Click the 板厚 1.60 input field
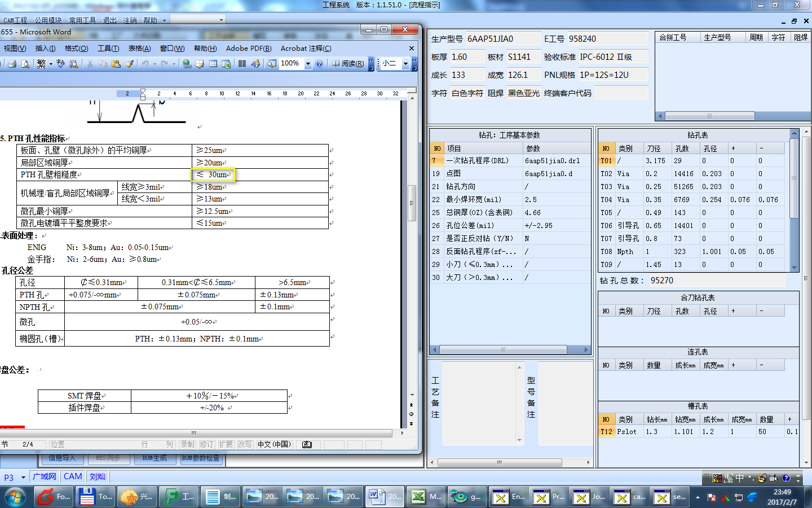The width and height of the screenshot is (812, 508). [467, 57]
